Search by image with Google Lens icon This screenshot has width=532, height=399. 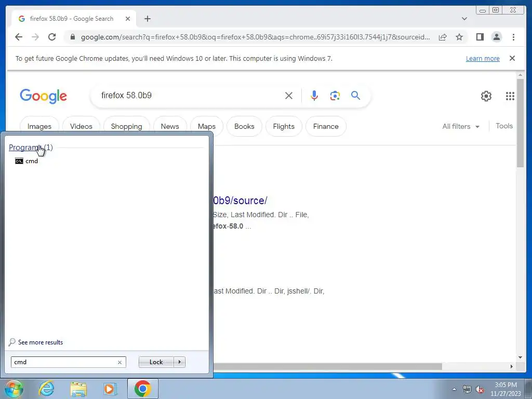pos(335,96)
